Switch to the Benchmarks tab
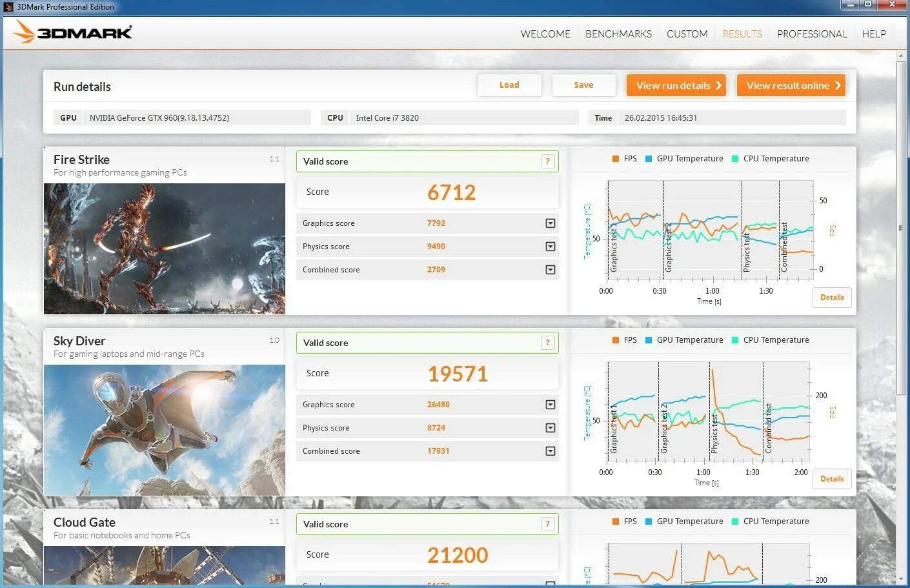Viewport: 910px width, 588px height. pyautogui.click(x=618, y=34)
